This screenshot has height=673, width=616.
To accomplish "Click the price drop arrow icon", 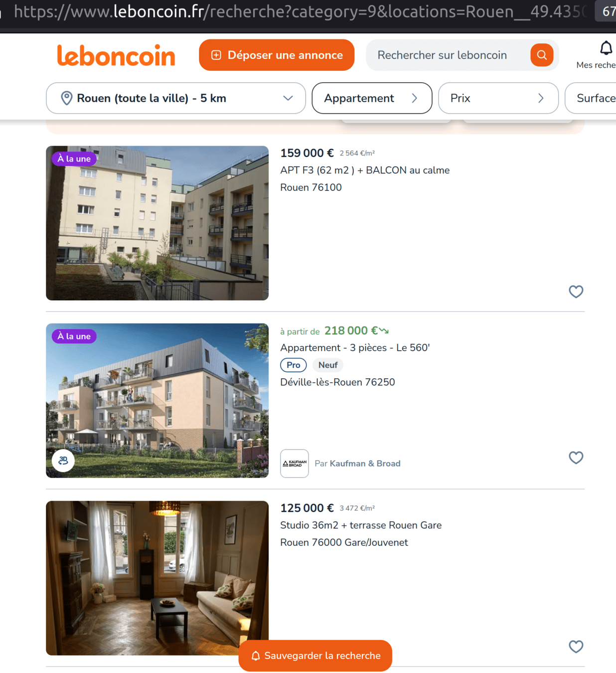I will click(x=384, y=331).
